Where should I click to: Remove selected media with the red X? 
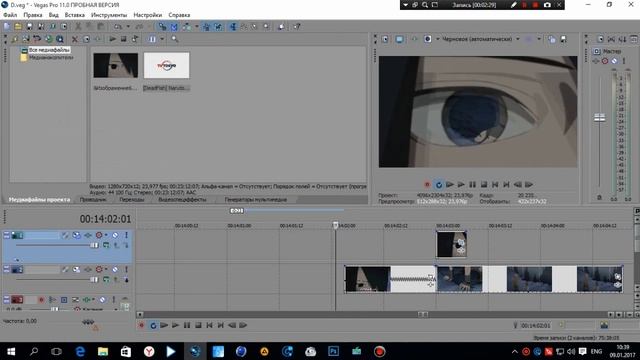75,39
